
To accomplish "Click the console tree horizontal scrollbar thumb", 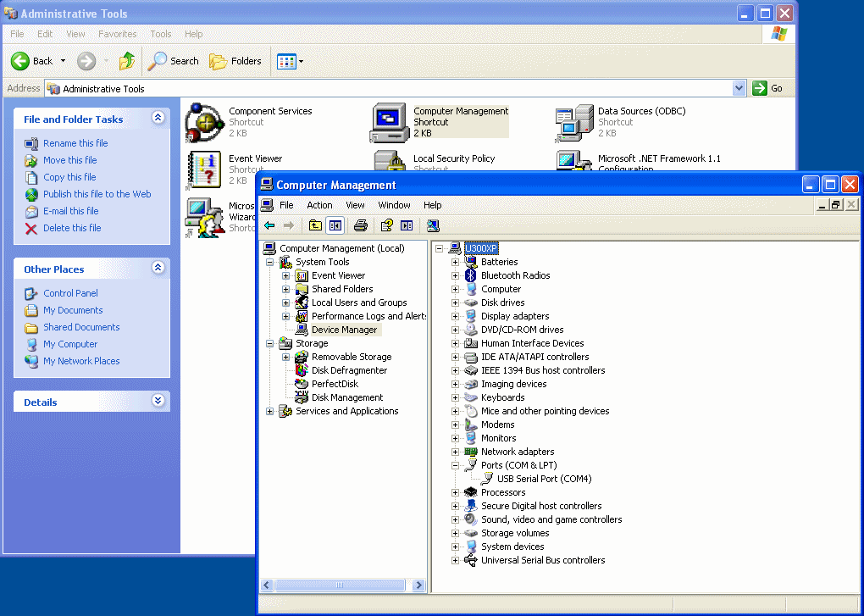I will pos(340,585).
